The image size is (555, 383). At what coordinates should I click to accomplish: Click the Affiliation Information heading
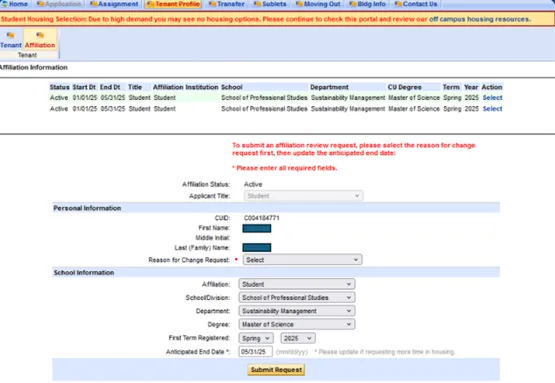pos(34,68)
